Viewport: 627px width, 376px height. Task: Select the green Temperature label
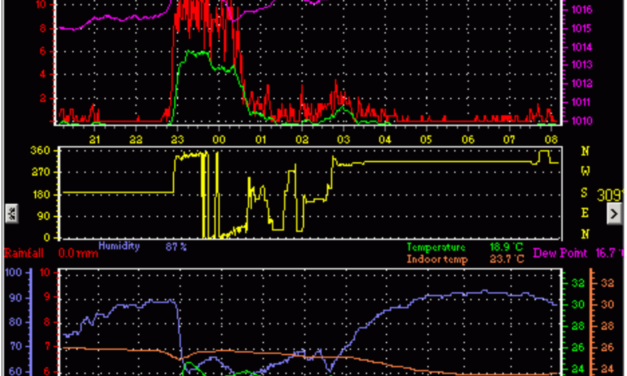coord(436,247)
